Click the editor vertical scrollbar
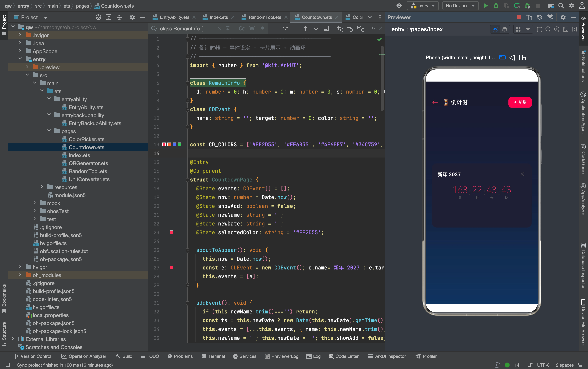588x369 pixels. 382,78
